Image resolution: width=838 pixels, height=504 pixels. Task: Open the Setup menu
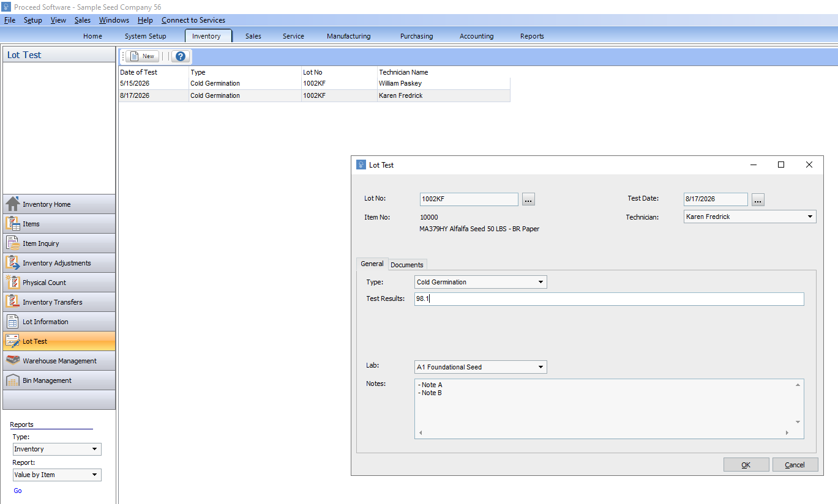pyautogui.click(x=33, y=20)
